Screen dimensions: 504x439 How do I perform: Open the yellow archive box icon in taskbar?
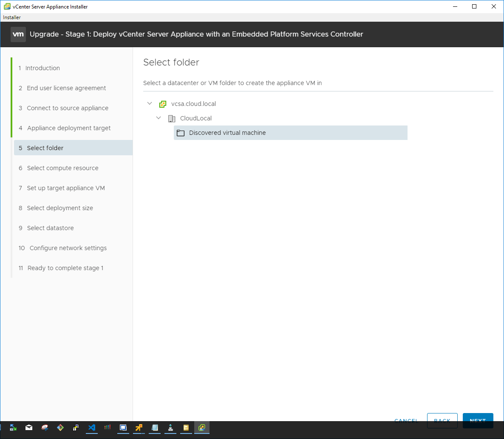pyautogui.click(x=186, y=428)
